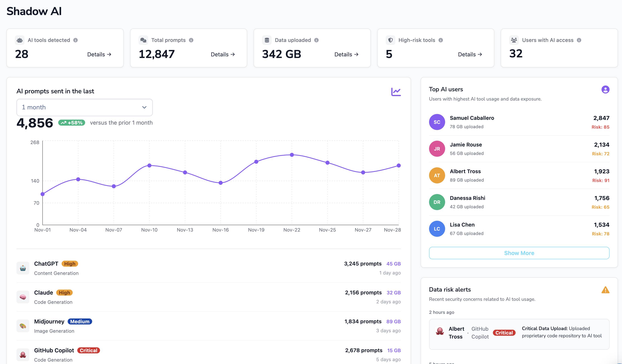
Task: Open Details link for Data uploaded
Action: [x=346, y=55]
